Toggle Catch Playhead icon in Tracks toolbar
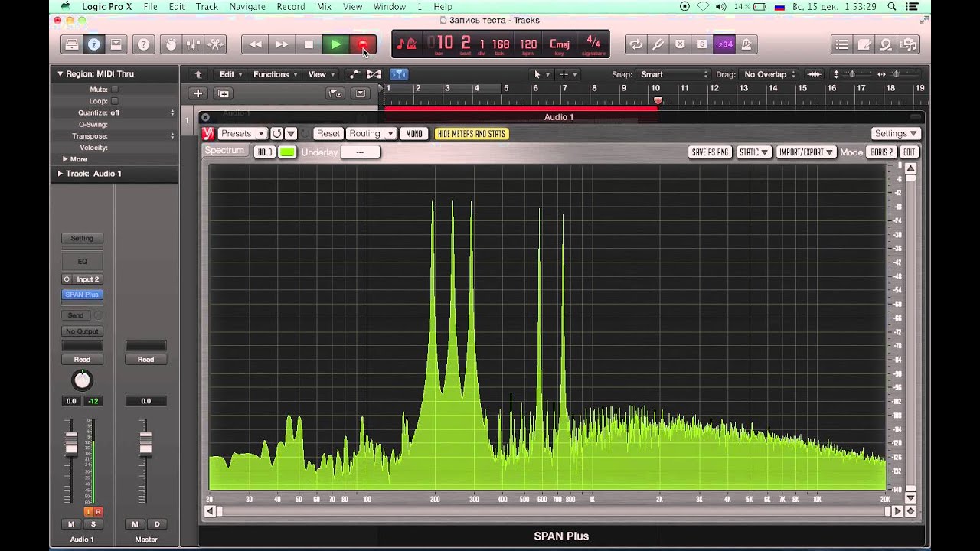This screenshot has height=551, width=980. (x=399, y=74)
